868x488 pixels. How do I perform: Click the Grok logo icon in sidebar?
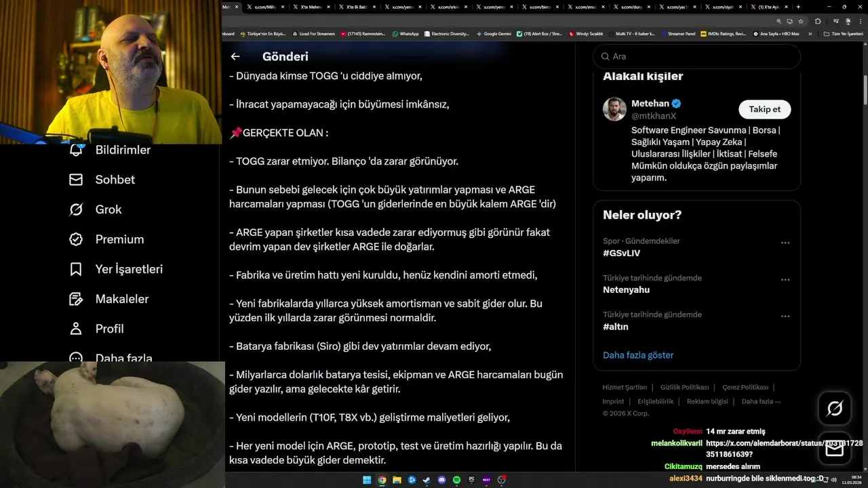click(76, 209)
